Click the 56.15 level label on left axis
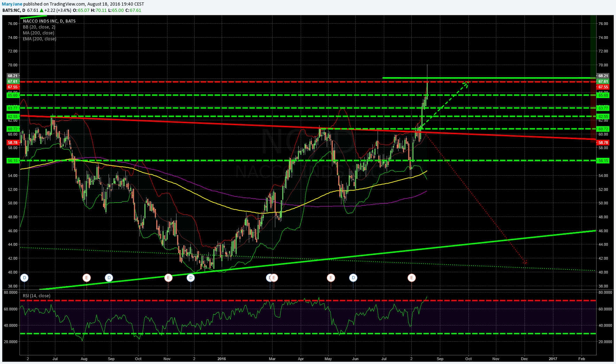Viewport: 616px width, 364px height. coord(13,161)
